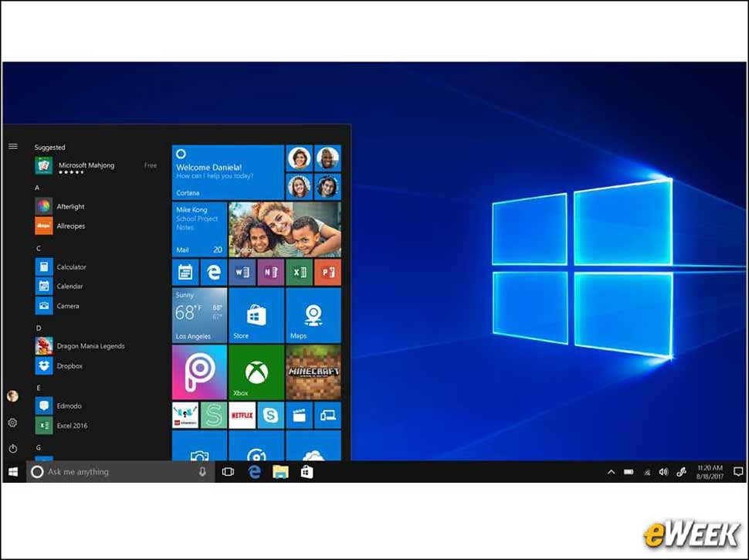Open bottom-left contact photo in People tile
The width and height of the screenshot is (749, 560).
pyautogui.click(x=300, y=187)
